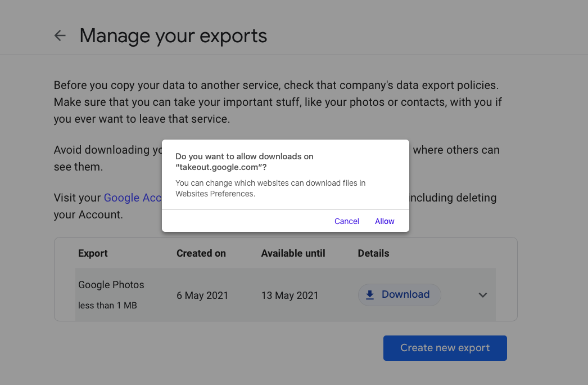Click the 'less than 1 MB' size text
This screenshot has height=385, width=588.
(x=107, y=306)
